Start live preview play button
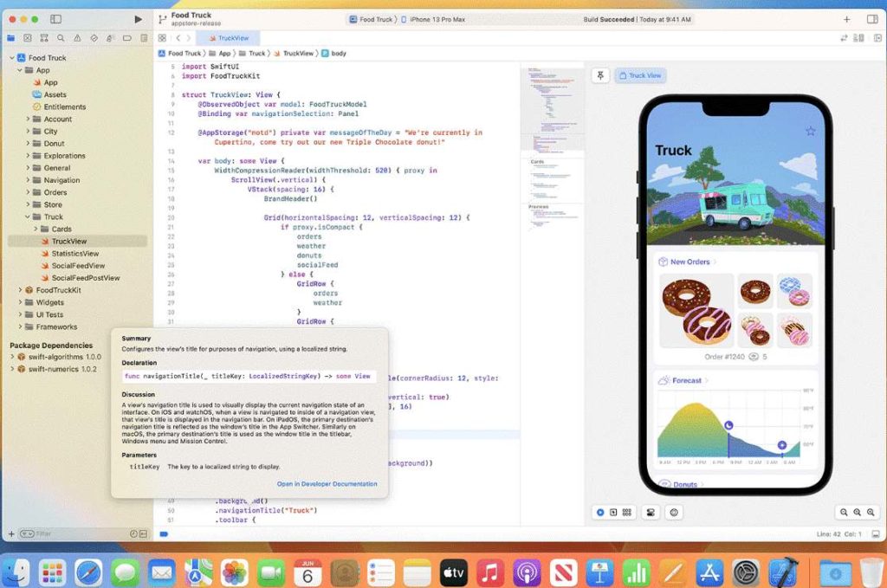Viewport: 887px width, 588px height. (x=600, y=513)
